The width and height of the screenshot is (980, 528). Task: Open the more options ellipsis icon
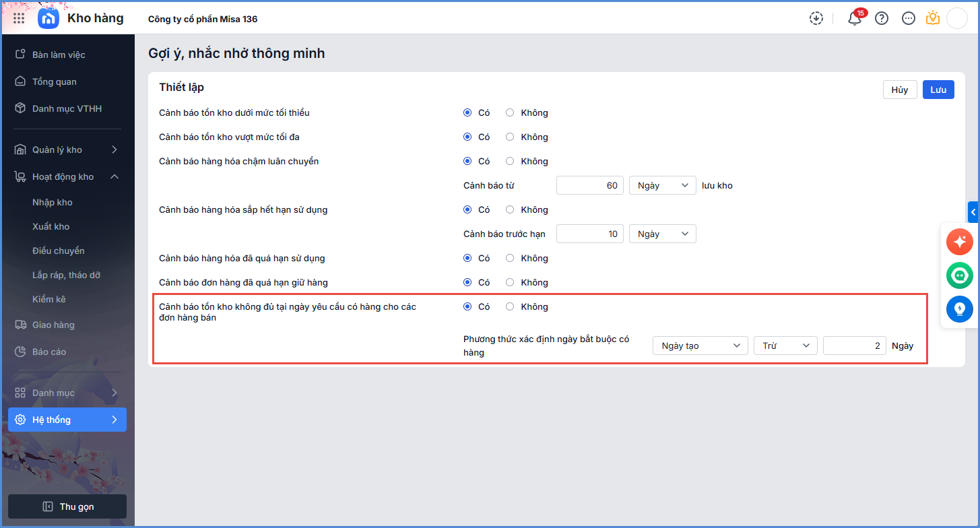point(909,19)
